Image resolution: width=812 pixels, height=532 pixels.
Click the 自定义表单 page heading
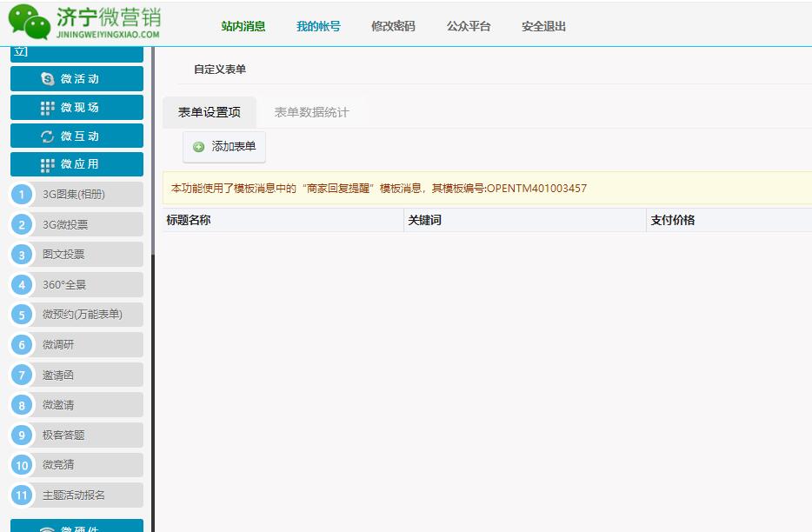click(x=220, y=70)
